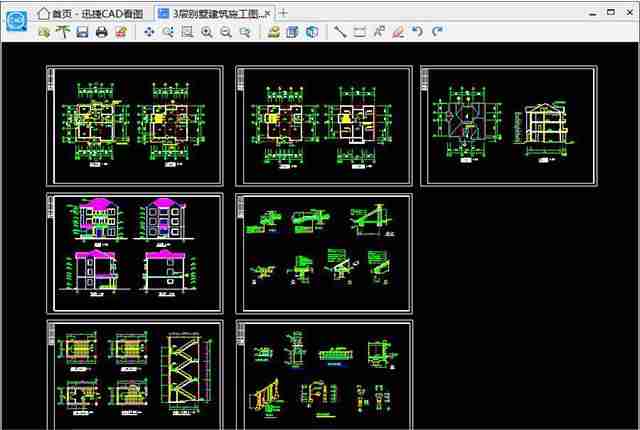Select the zoom window magnifier tool
This screenshot has height=430, width=640.
(168, 31)
